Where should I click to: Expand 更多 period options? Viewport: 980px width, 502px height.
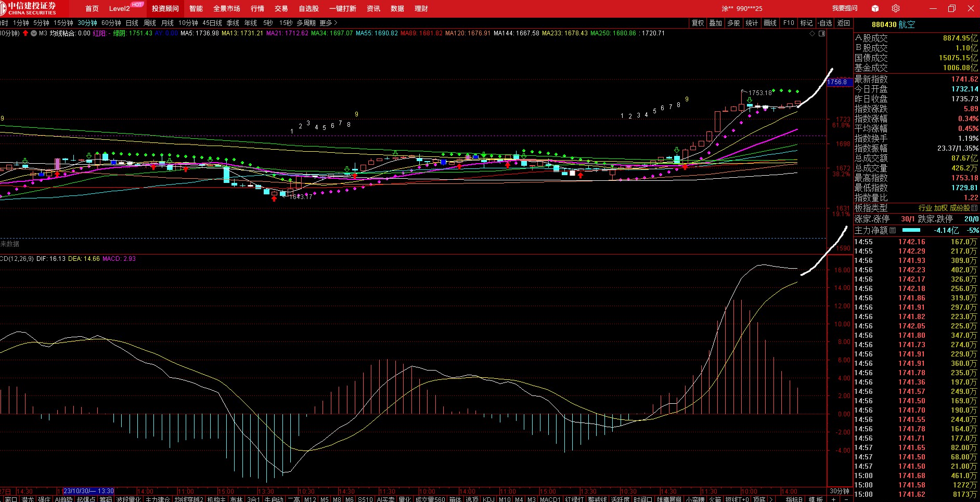328,23
